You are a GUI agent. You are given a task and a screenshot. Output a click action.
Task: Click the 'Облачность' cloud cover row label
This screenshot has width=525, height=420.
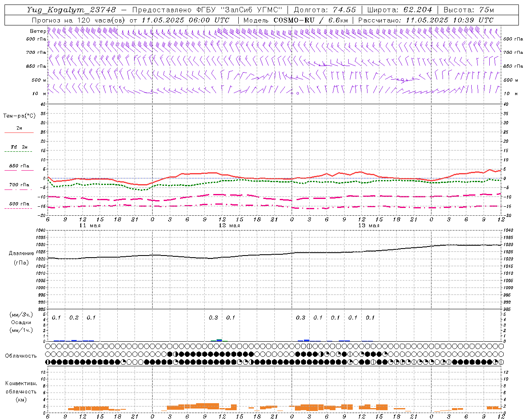[21, 356]
